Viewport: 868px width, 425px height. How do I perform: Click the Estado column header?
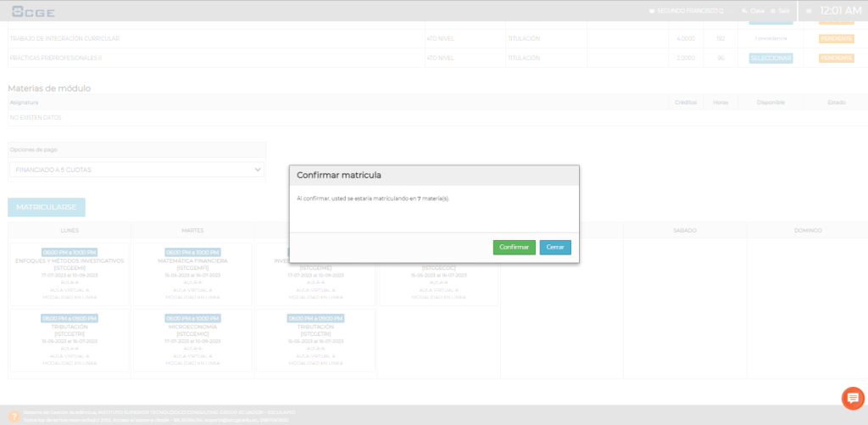click(837, 103)
